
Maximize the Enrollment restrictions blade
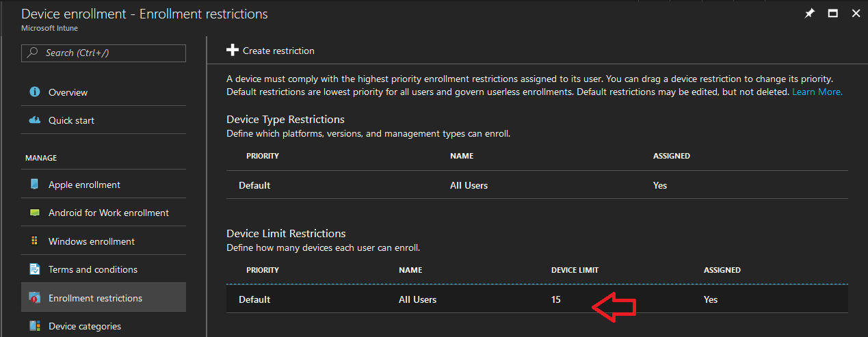pyautogui.click(x=833, y=13)
